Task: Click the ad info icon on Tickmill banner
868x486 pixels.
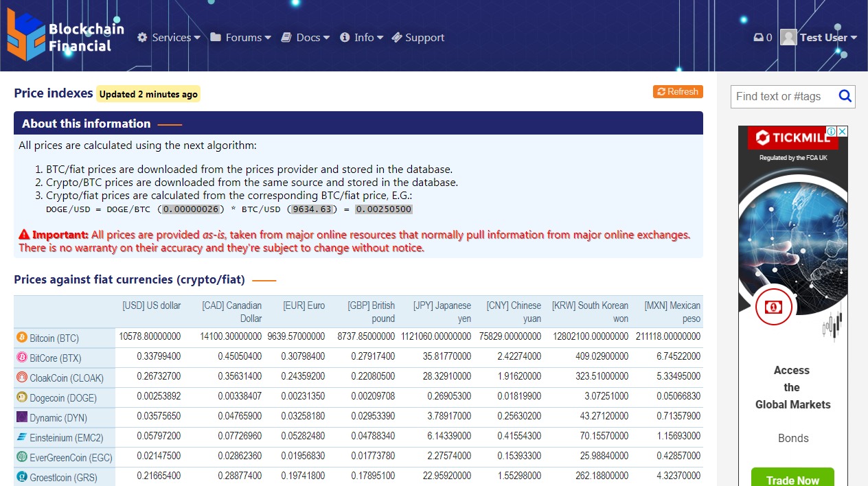Action: click(x=831, y=131)
